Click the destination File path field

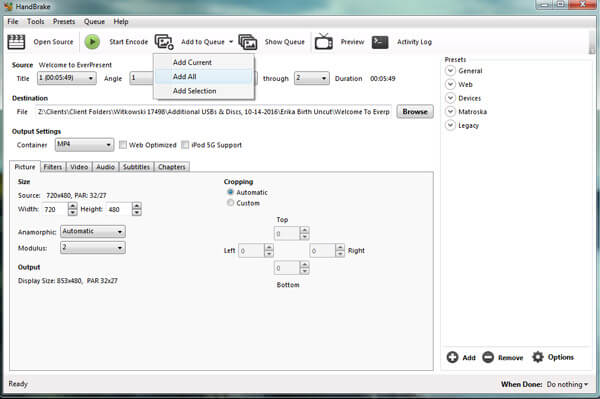(x=214, y=112)
